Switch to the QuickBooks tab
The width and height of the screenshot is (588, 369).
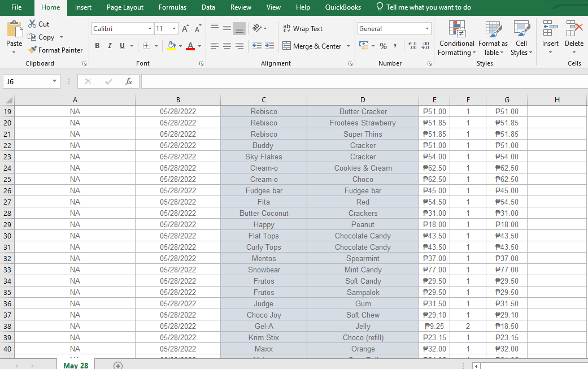343,7
